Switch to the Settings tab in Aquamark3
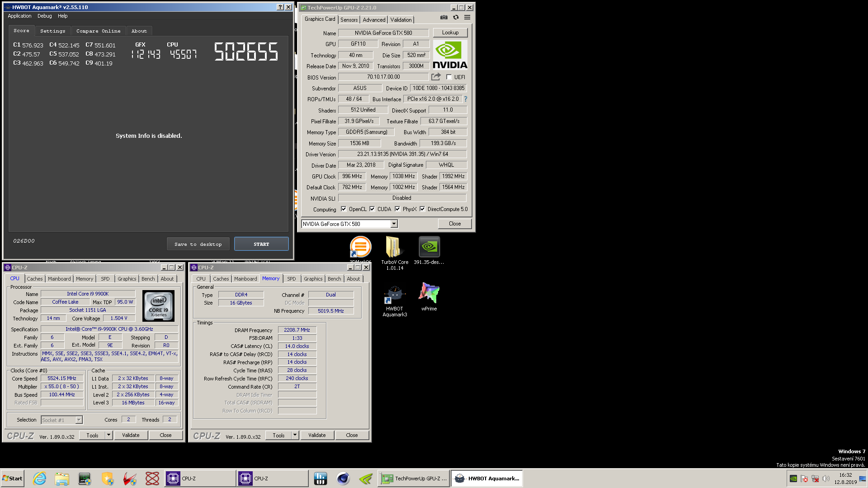868x488 pixels. (52, 31)
